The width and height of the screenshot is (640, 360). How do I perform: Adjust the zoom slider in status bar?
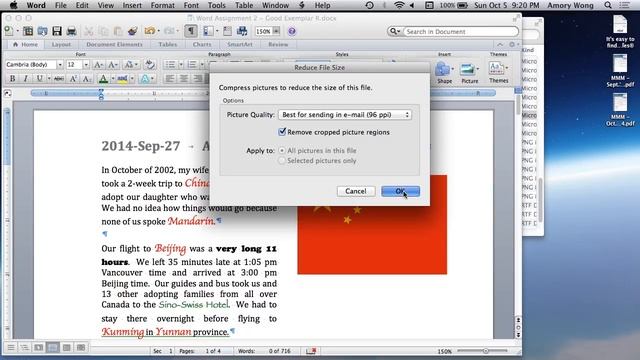click(x=486, y=351)
